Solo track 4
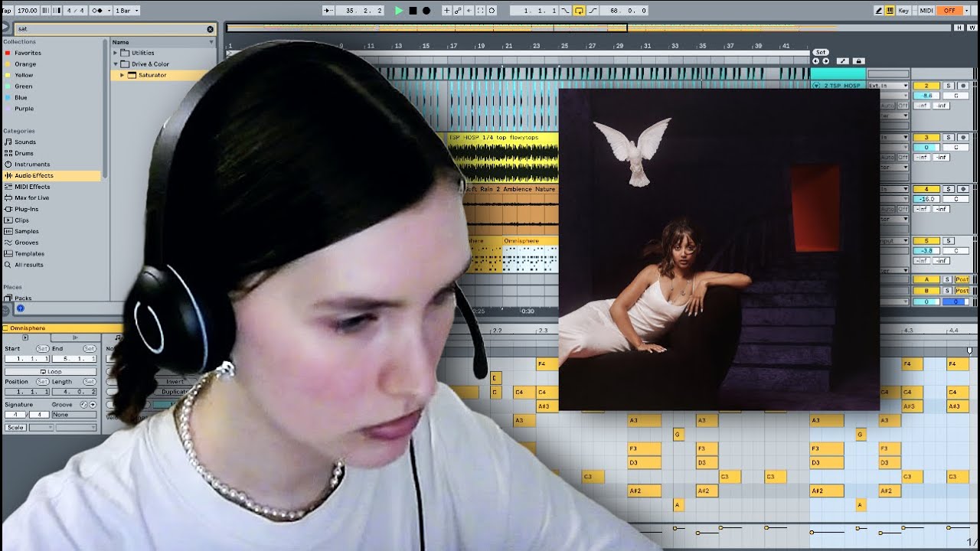Screen dimensions: 980x551 (948, 189)
